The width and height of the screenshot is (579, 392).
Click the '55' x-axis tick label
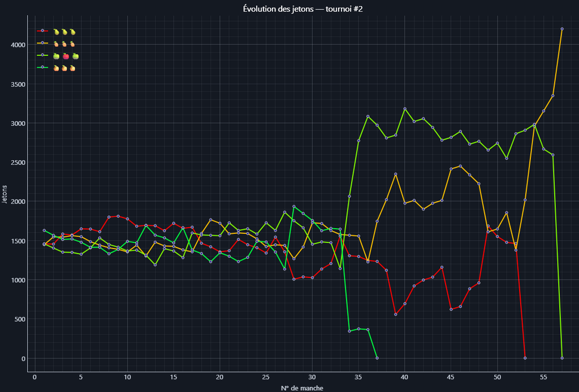click(543, 377)
